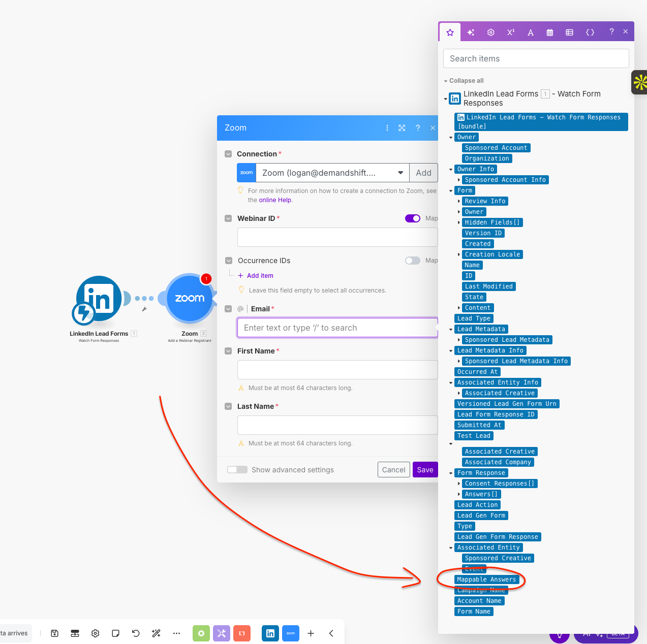
Task: Expand Consent Responses[] item
Action: click(x=459, y=484)
